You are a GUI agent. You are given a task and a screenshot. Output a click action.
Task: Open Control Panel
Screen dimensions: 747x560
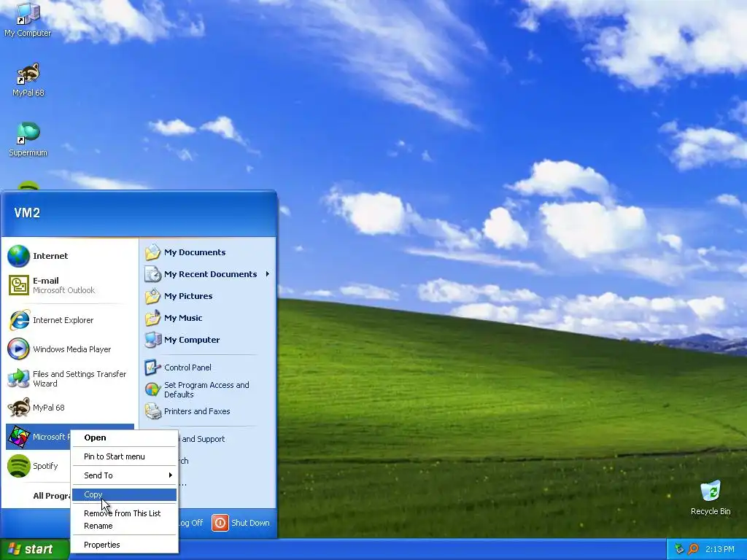point(208,367)
